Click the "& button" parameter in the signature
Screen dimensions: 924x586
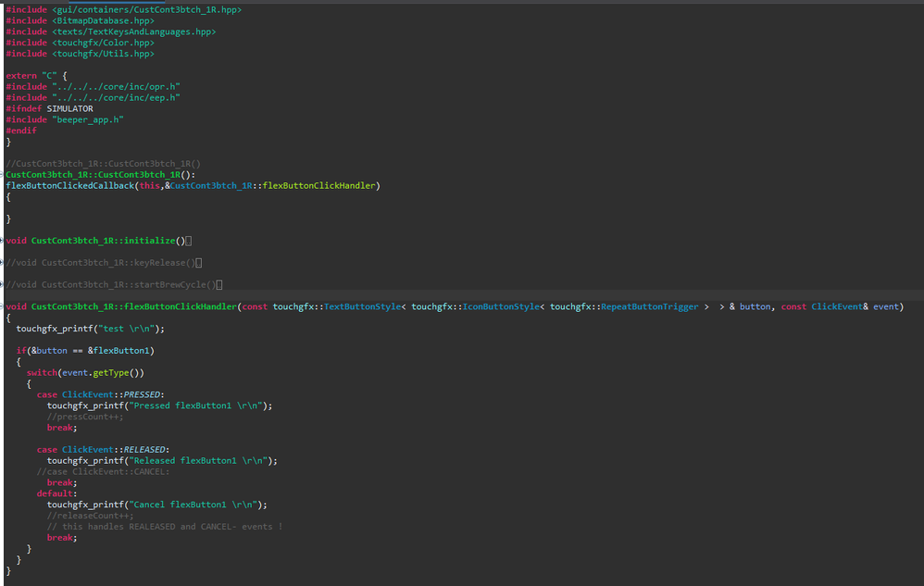tap(750, 306)
